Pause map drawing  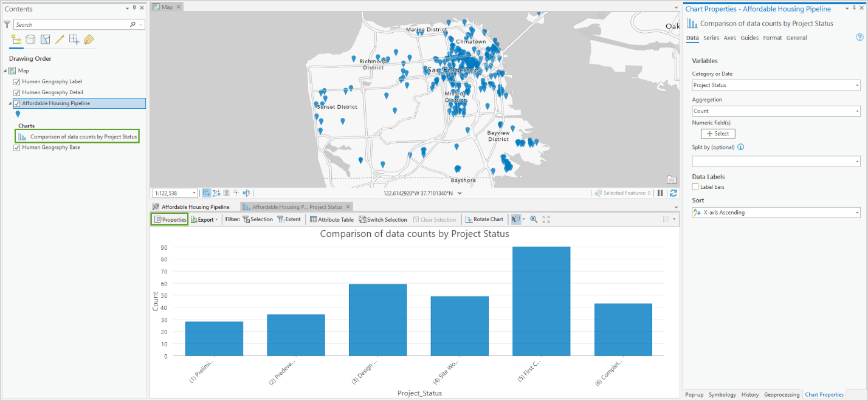660,193
